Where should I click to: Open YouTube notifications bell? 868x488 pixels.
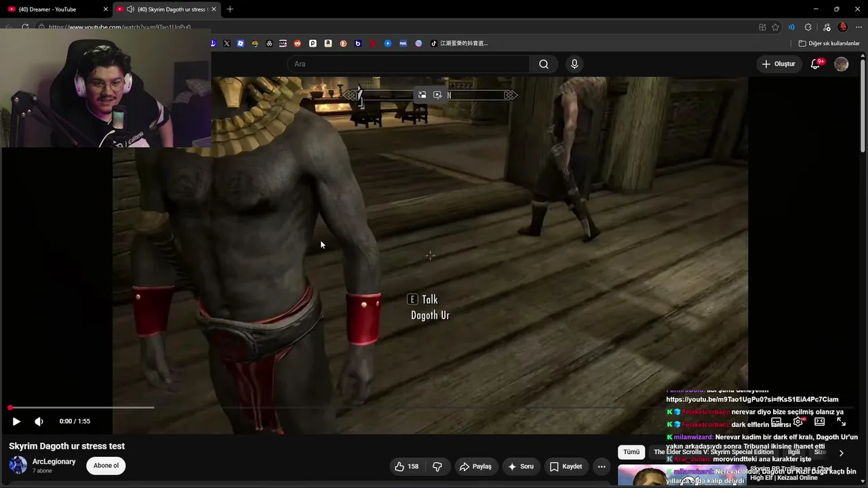816,64
